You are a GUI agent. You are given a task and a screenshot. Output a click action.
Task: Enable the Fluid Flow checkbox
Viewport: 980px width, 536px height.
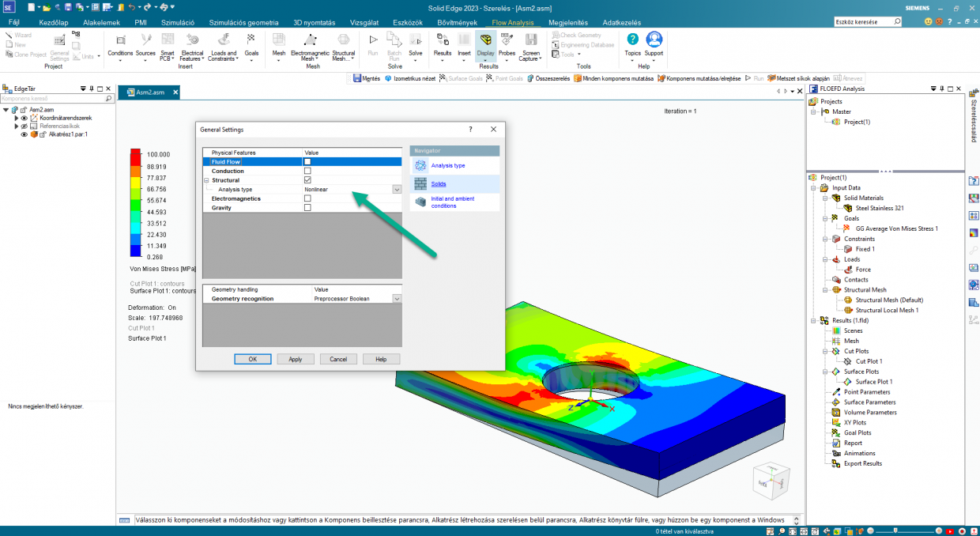click(x=307, y=162)
